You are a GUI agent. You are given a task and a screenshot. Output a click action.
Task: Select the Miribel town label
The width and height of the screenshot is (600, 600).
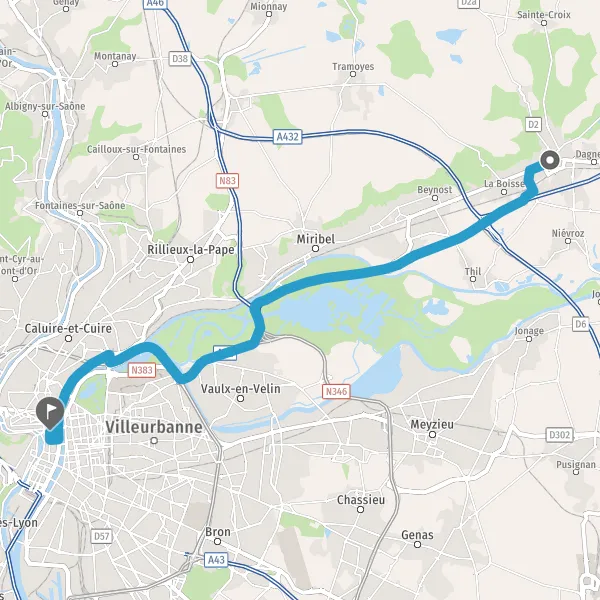[x=316, y=239]
